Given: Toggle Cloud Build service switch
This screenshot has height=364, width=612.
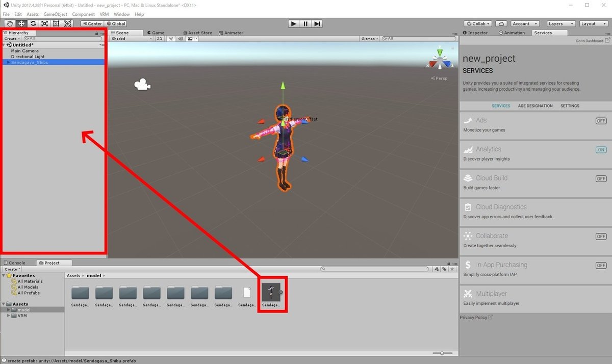Looking at the screenshot, I should 601,179.
